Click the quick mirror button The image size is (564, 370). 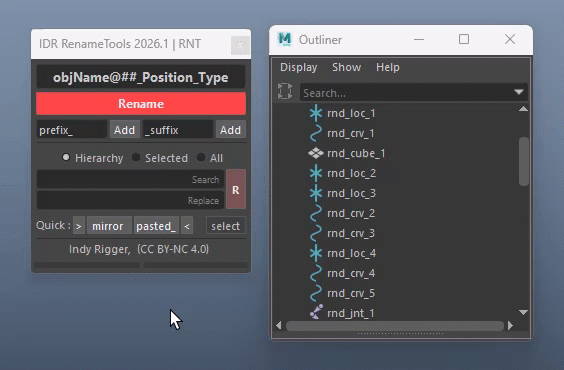(108, 226)
